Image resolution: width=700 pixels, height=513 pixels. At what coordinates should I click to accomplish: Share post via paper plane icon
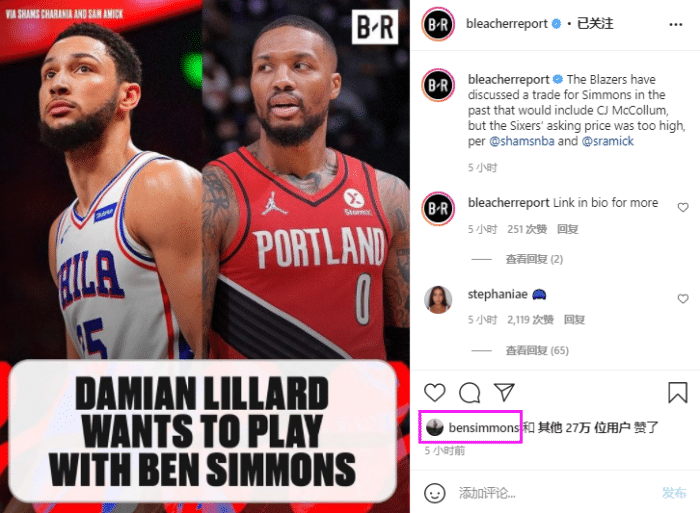pos(504,392)
